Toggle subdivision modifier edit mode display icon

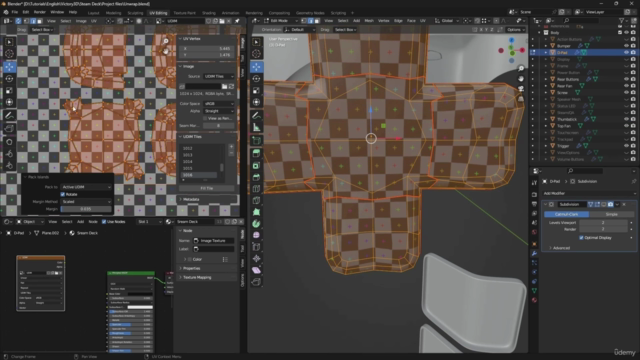point(597,204)
